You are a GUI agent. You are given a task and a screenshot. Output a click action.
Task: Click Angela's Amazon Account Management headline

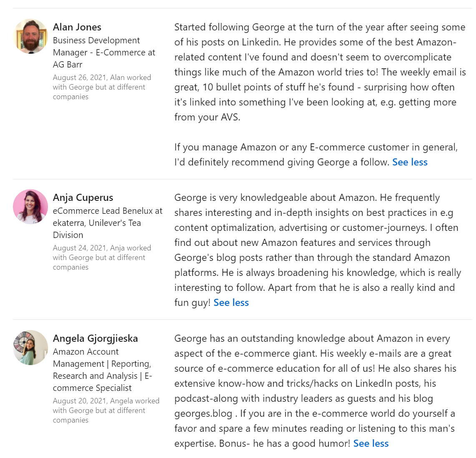[x=102, y=370]
